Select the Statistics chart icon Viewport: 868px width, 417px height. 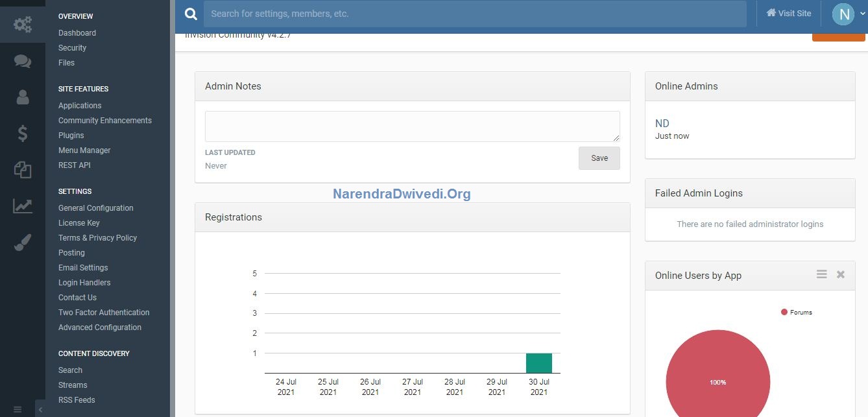pos(22,206)
